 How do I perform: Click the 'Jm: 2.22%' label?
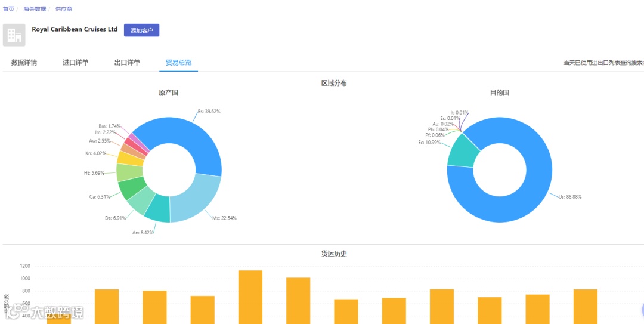pyautogui.click(x=105, y=132)
